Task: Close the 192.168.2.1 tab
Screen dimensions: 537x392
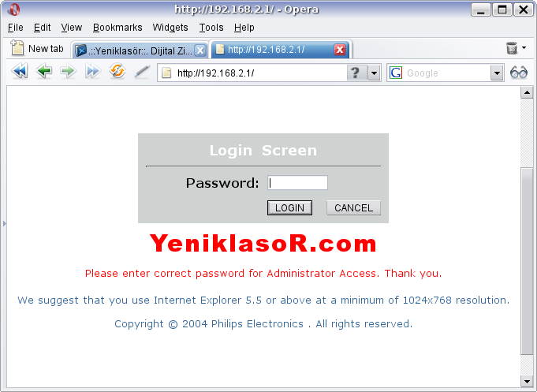Action: (340, 50)
